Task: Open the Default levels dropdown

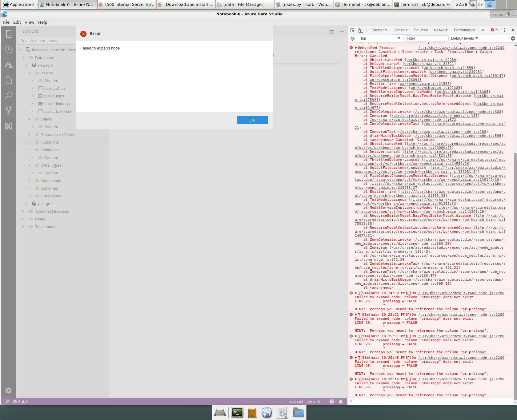Action: click(463, 38)
